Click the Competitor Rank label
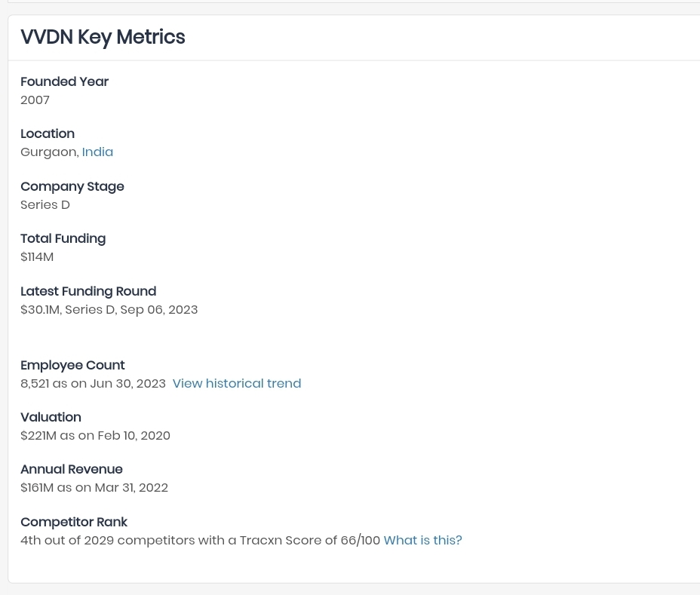The width and height of the screenshot is (700, 595). pyautogui.click(x=74, y=523)
